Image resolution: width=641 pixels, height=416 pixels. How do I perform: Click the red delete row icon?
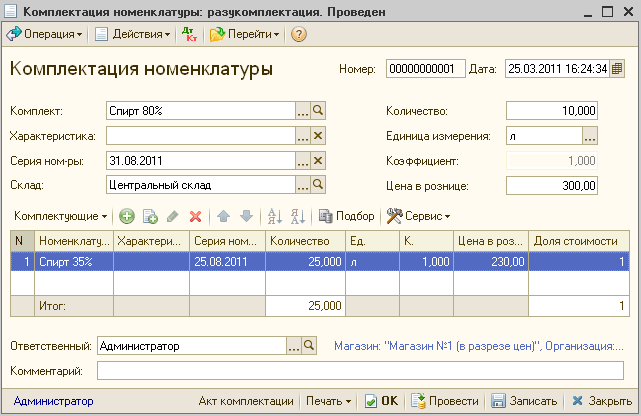196,216
